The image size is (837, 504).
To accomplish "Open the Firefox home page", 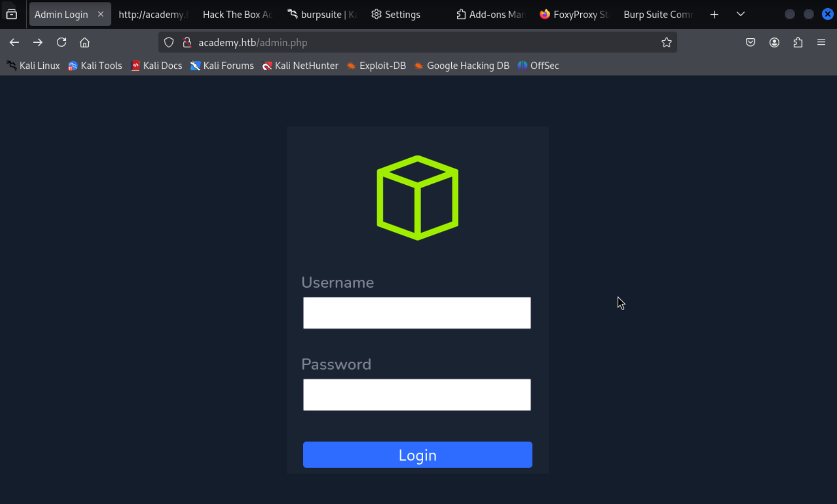I will 84,43.
